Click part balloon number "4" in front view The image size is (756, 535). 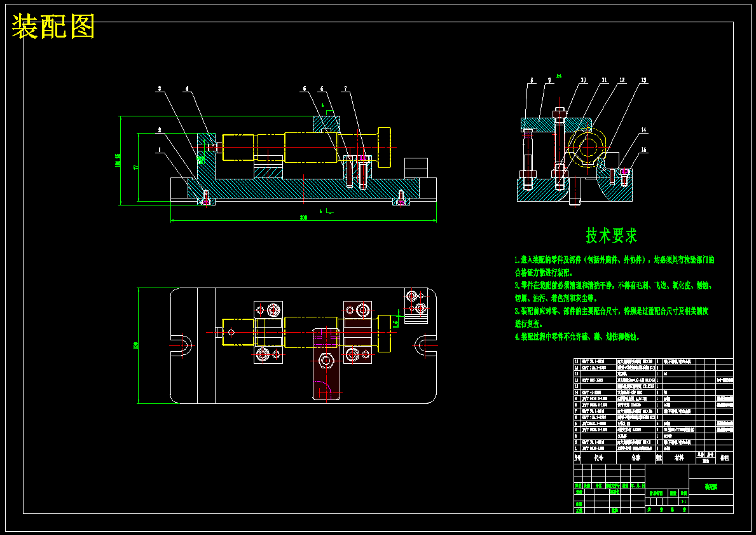187,89
